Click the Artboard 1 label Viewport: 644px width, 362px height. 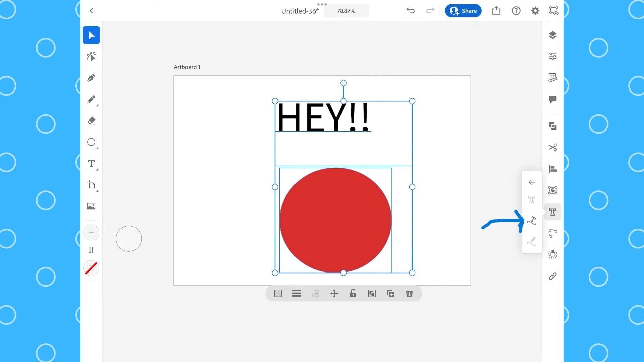tap(187, 67)
